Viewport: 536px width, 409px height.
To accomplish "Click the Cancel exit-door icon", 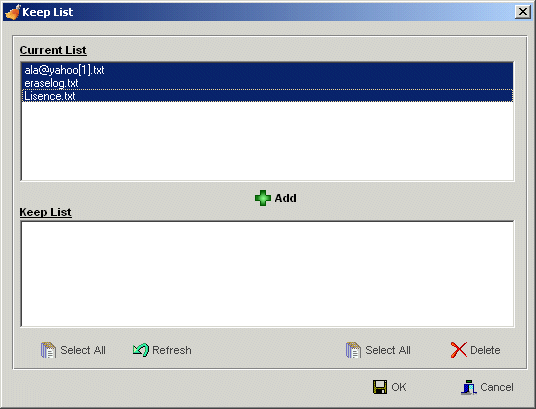I will (x=469, y=387).
